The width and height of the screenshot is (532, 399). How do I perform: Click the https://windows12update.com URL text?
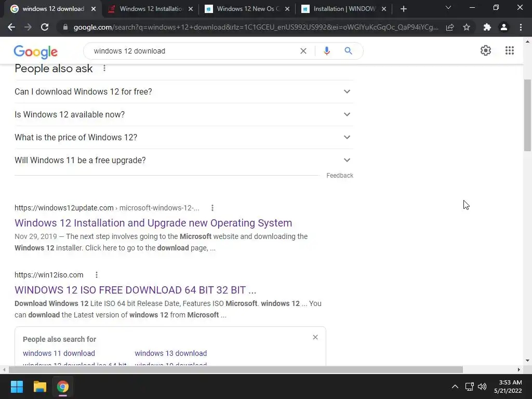tap(64, 208)
